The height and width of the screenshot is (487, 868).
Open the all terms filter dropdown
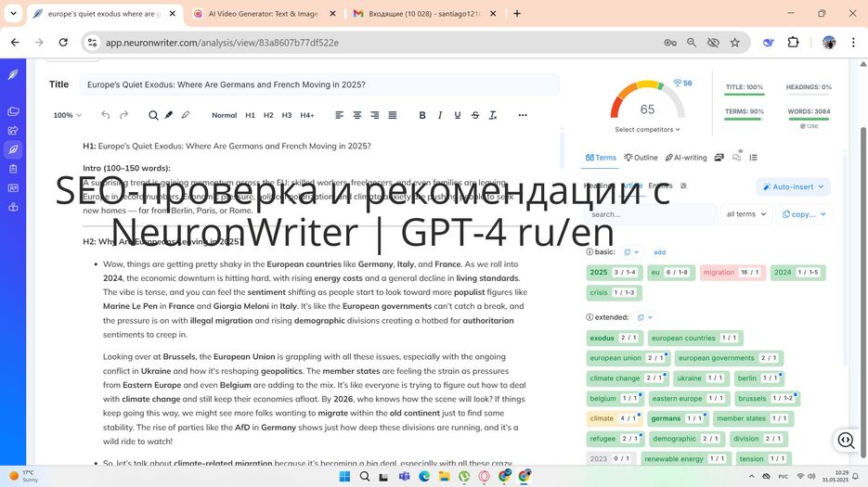pyautogui.click(x=746, y=214)
